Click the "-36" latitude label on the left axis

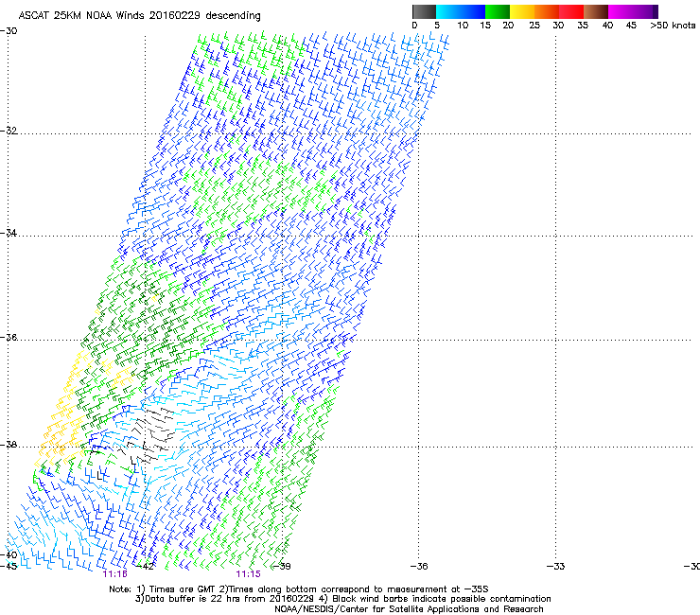tap(9, 337)
